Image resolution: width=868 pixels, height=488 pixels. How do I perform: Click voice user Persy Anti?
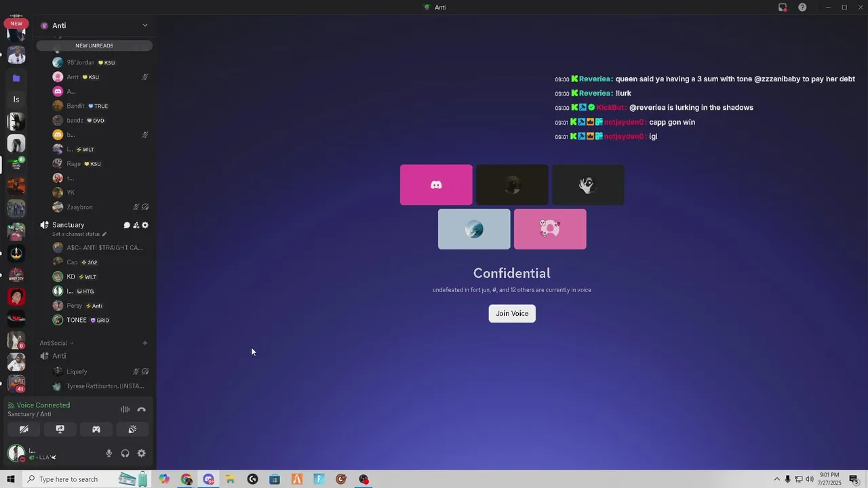pos(102,306)
